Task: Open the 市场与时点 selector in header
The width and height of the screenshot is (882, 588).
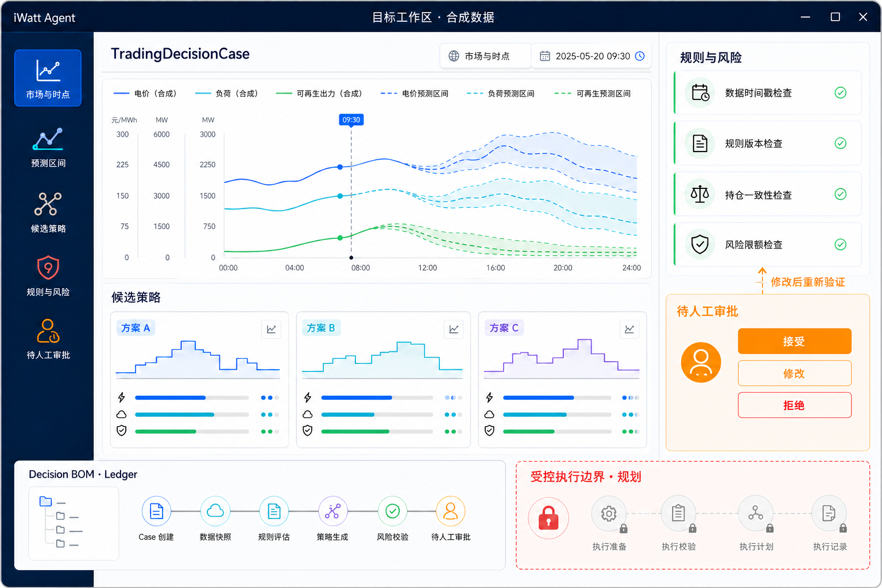Action: (x=485, y=56)
